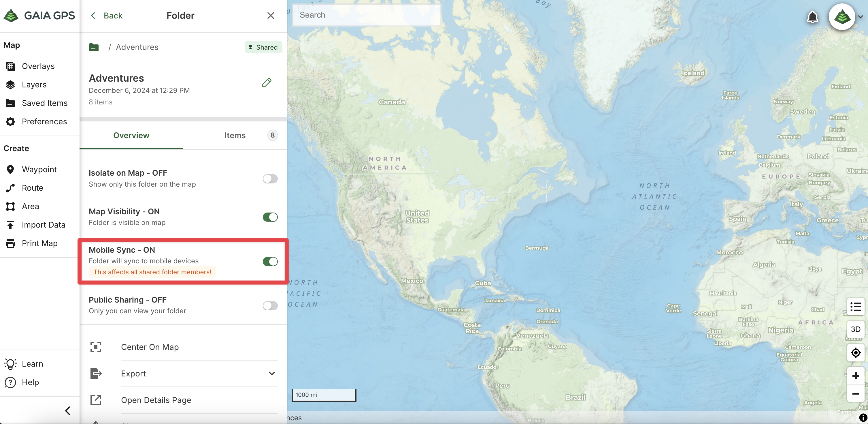868x424 pixels.
Task: Zoom in with the plus button
Action: coord(856,376)
